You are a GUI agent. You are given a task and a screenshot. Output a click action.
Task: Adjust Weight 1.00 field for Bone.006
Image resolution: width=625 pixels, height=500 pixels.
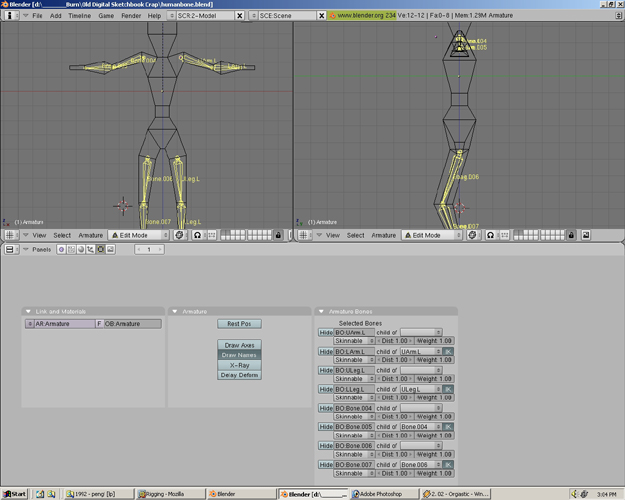[x=434, y=454]
